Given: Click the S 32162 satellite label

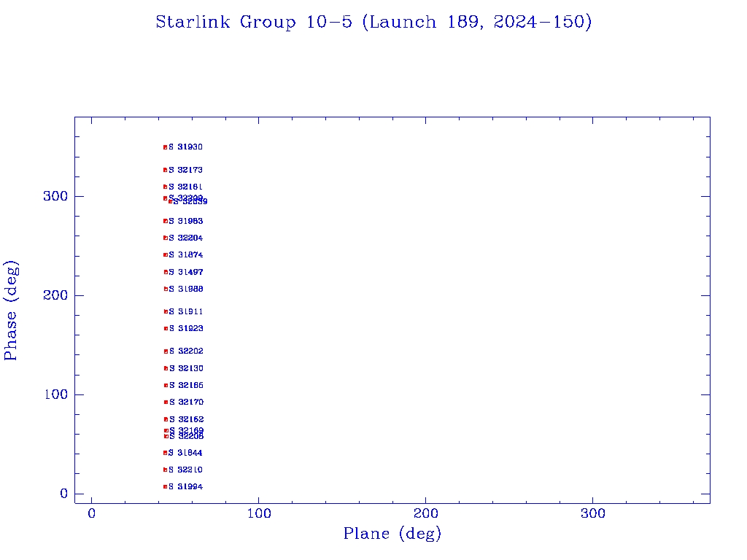Looking at the screenshot, I should coord(187,419).
